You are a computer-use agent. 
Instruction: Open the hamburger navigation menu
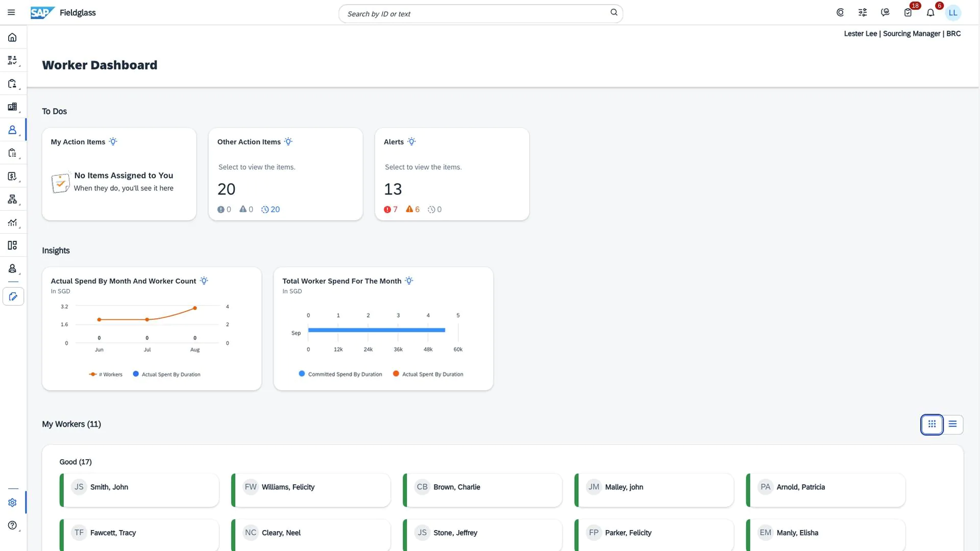click(x=11, y=13)
